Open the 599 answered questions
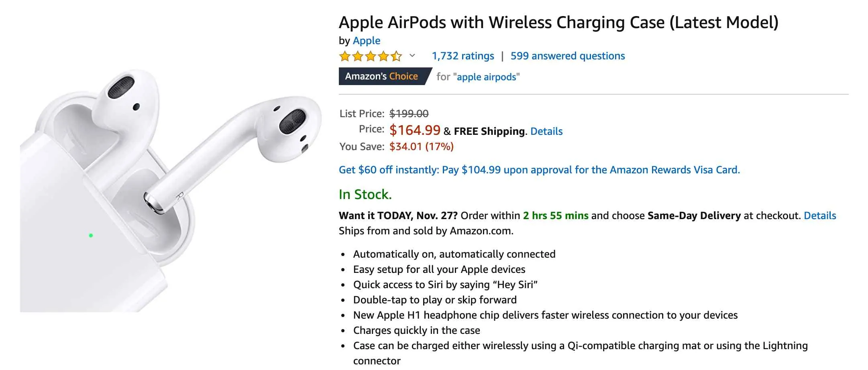 click(x=567, y=56)
